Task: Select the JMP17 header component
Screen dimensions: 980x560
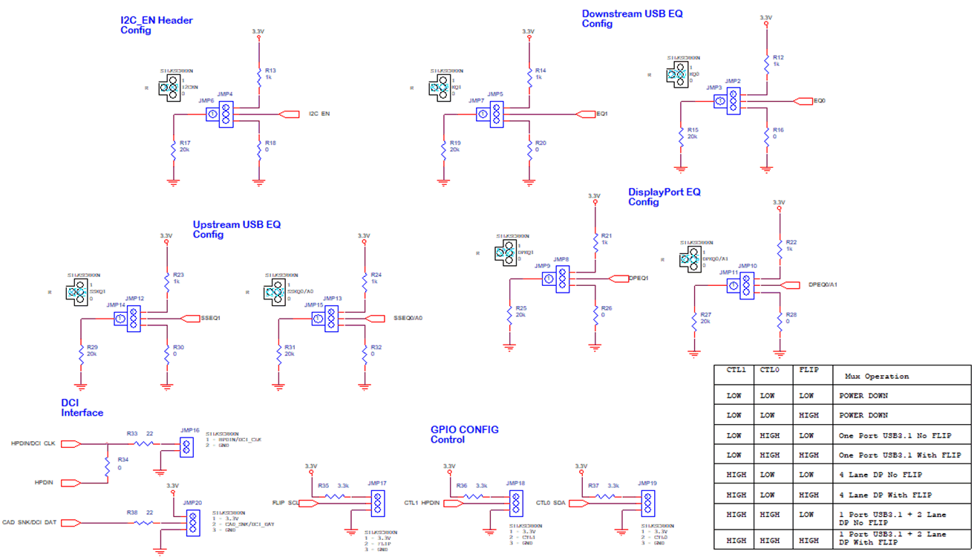Action: pyautogui.click(x=378, y=503)
